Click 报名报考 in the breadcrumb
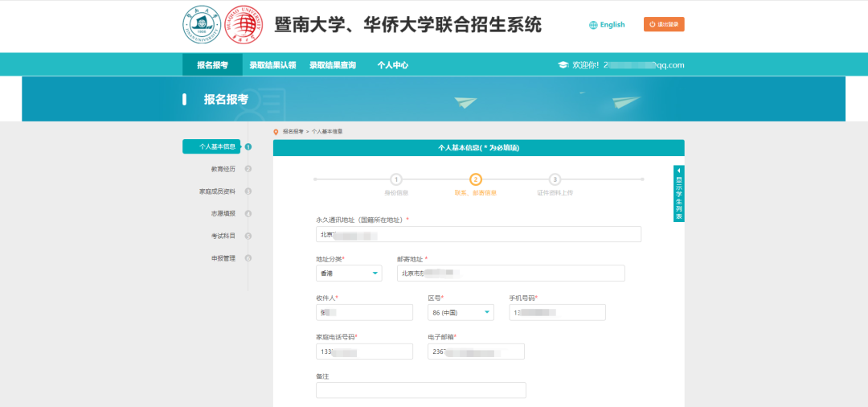The width and height of the screenshot is (868, 407). pyautogui.click(x=293, y=132)
